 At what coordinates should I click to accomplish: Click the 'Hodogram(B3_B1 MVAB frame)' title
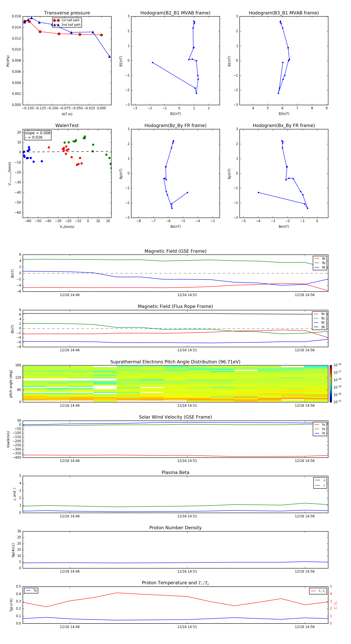[x=284, y=13]
